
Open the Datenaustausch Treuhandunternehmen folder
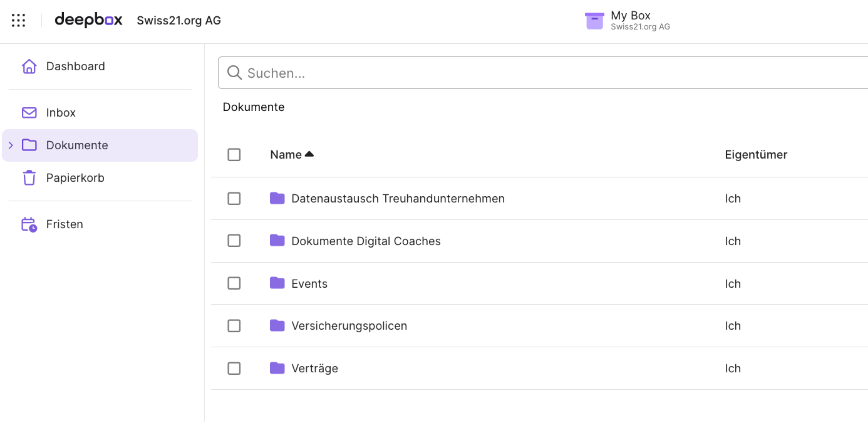tap(398, 198)
